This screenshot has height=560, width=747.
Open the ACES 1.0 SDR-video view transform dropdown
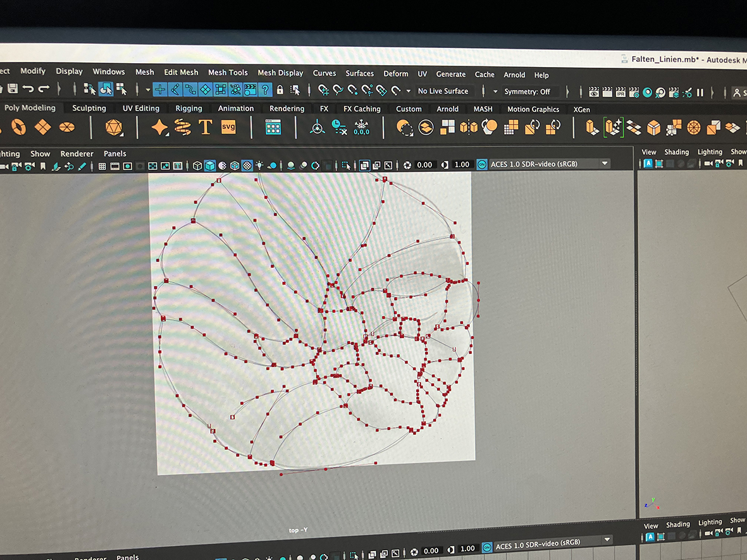[549, 164]
